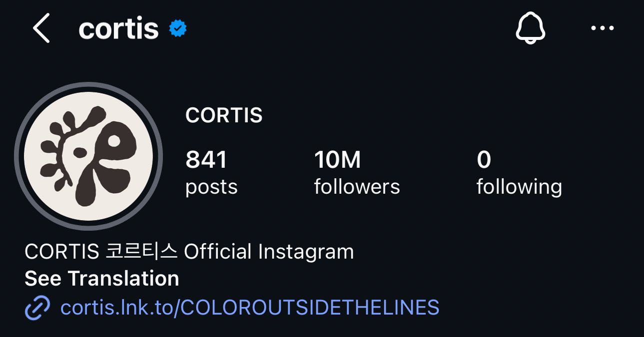This screenshot has height=337, width=644.
Task: Click "Official Instagram" in the bio
Action: pos(269,252)
